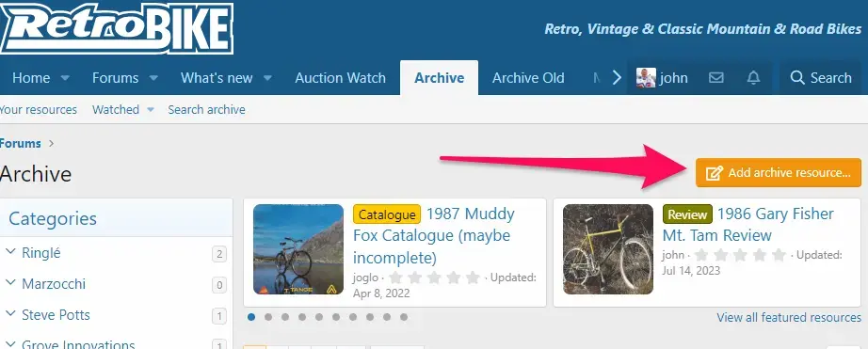Viewport: 868px width, 349px height.
Task: Click john's avatar in the navigation bar
Action: [646, 78]
